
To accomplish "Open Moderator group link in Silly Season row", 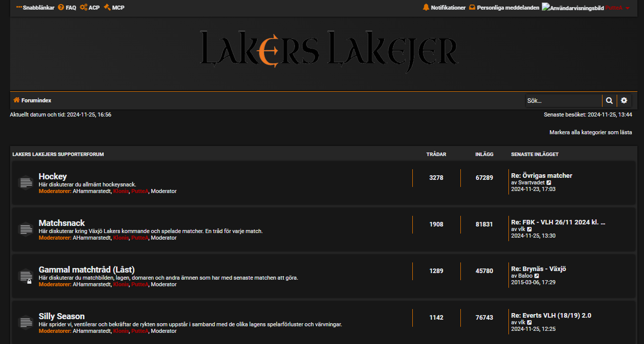I will pyautogui.click(x=164, y=331).
